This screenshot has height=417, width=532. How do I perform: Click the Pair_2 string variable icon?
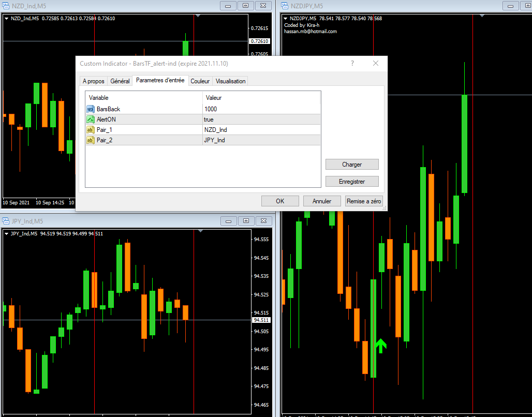tap(91, 140)
